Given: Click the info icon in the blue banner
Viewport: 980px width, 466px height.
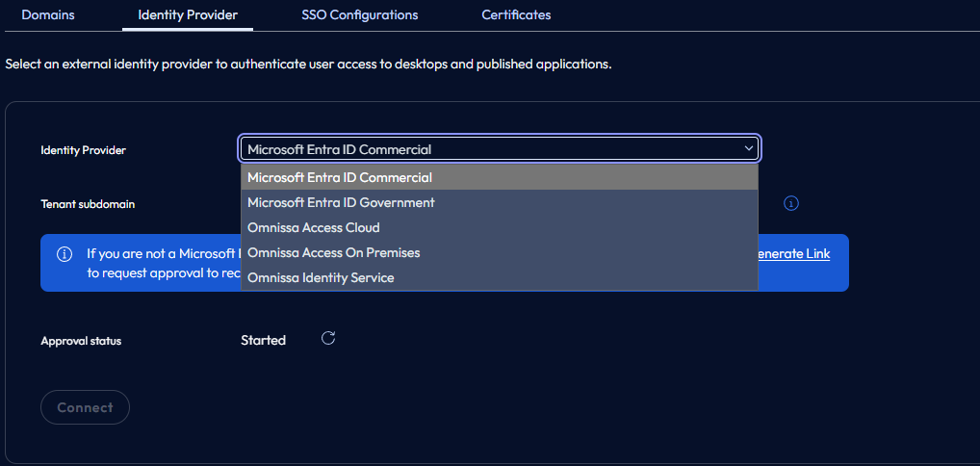Looking at the screenshot, I should point(64,254).
